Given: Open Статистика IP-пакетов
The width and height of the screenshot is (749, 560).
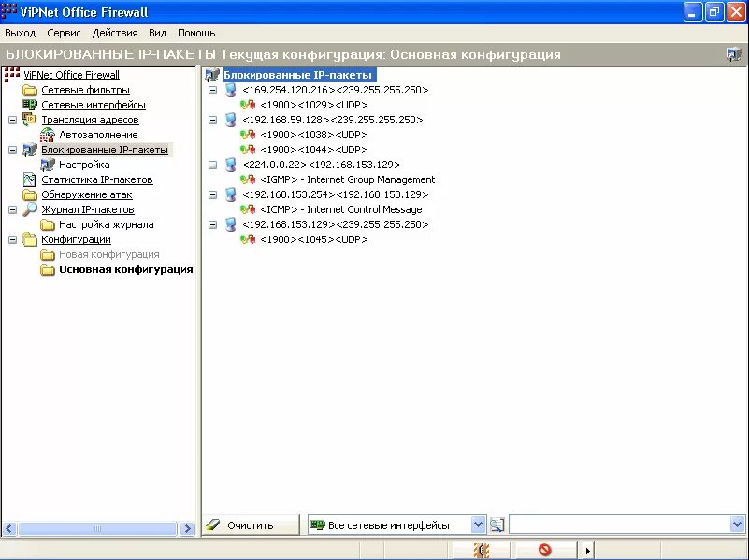Looking at the screenshot, I should pos(97,179).
